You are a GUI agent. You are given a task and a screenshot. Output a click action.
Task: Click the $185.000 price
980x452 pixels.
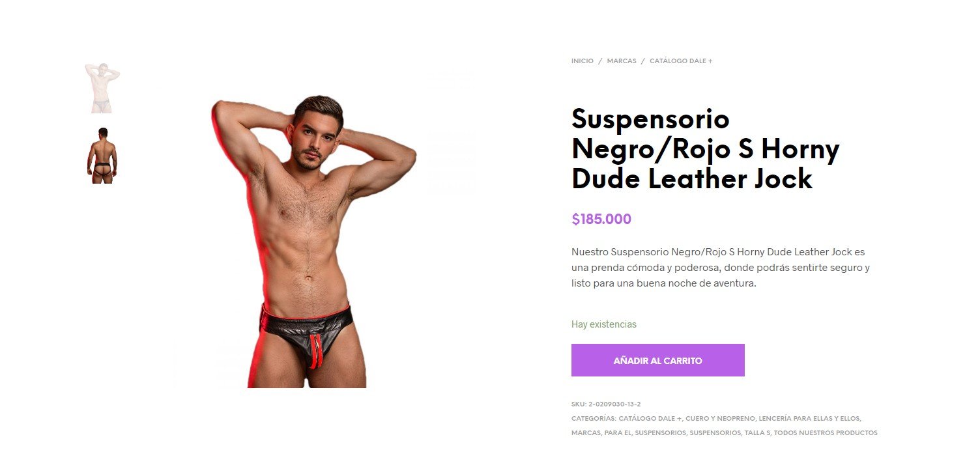[x=601, y=219]
